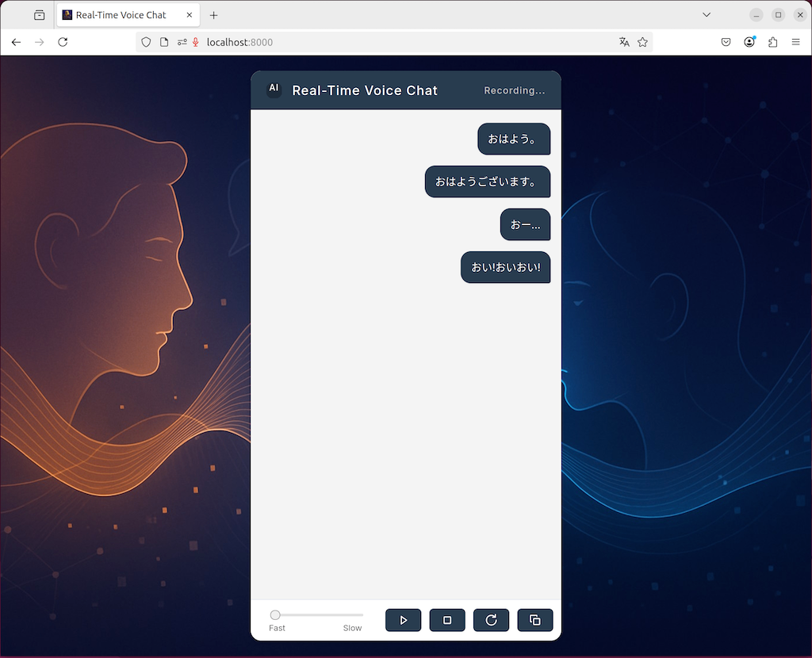This screenshot has height=658, width=812.
Task: Select the Real-Time Voice Chat browser tab
Action: tap(128, 15)
